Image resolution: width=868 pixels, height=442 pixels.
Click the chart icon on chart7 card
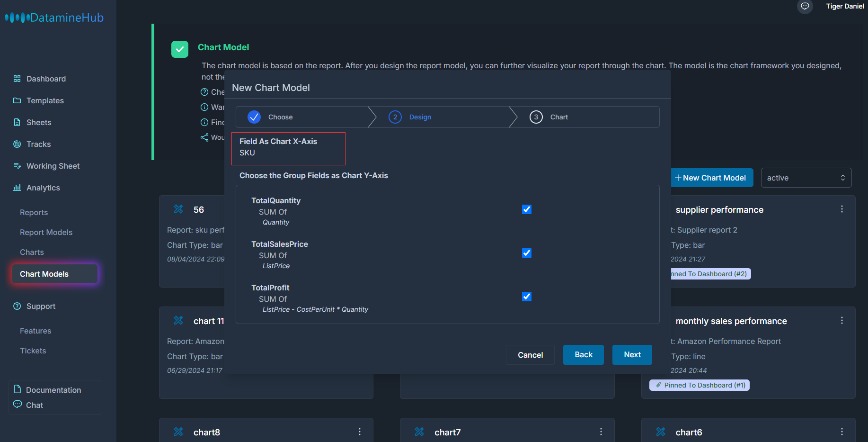[419, 432]
